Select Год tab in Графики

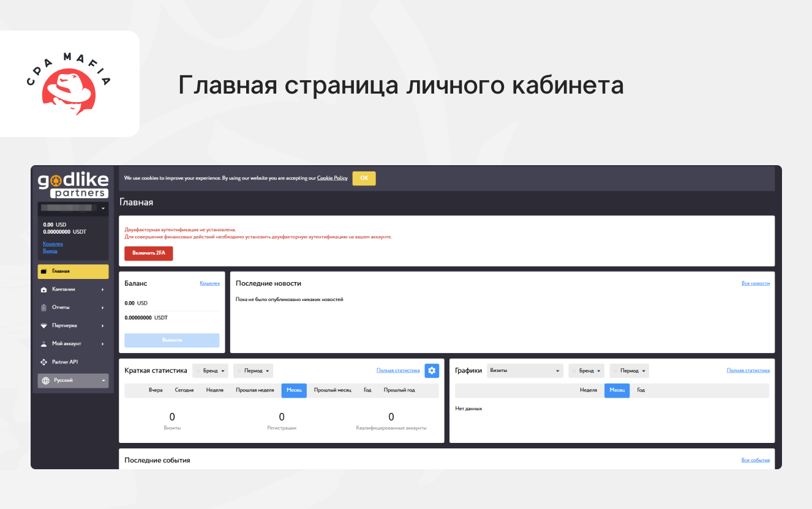click(x=641, y=390)
